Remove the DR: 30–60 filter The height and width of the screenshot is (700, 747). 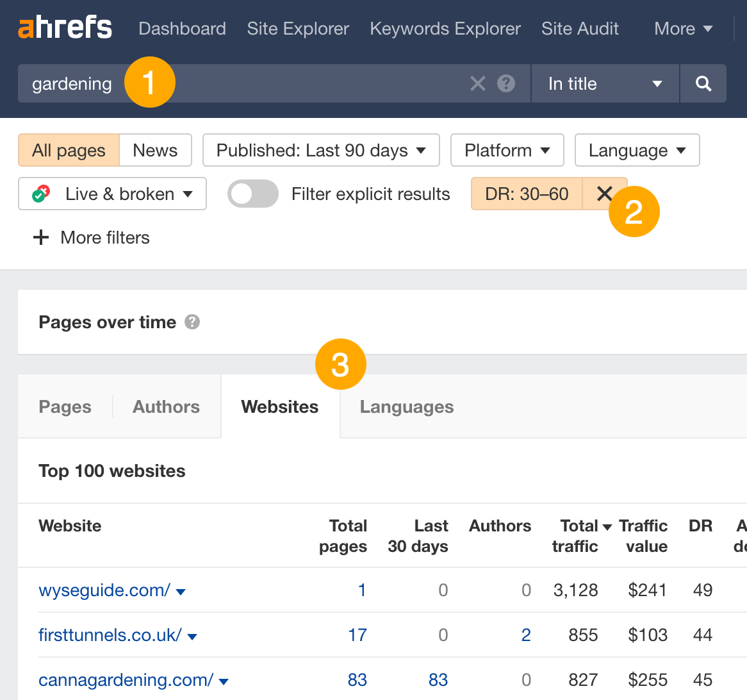click(605, 194)
